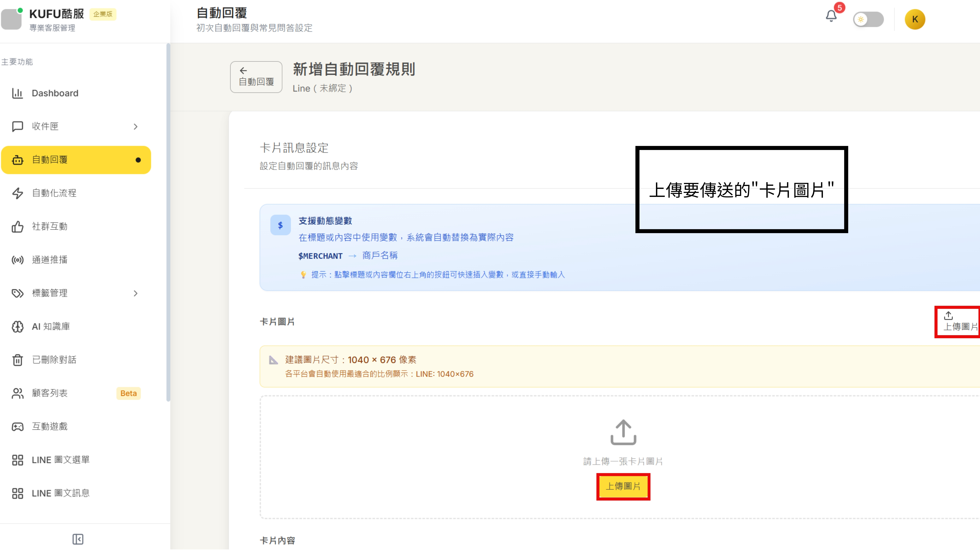
Task: Open 顧客列表 Beta section
Action: pos(50,393)
